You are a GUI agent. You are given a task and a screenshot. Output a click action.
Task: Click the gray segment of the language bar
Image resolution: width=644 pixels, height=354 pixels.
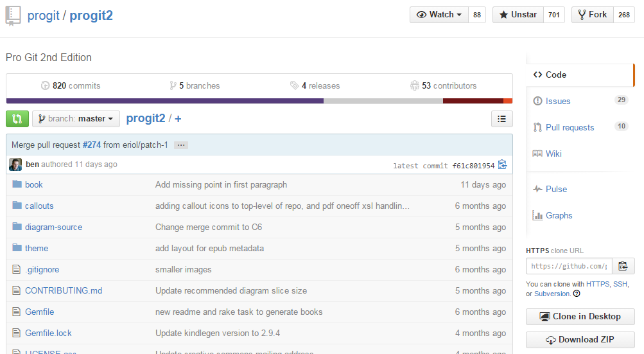tap(383, 101)
